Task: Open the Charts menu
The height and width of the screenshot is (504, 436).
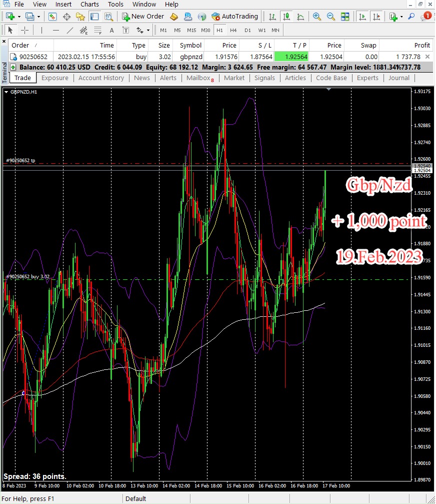Action: point(89,4)
